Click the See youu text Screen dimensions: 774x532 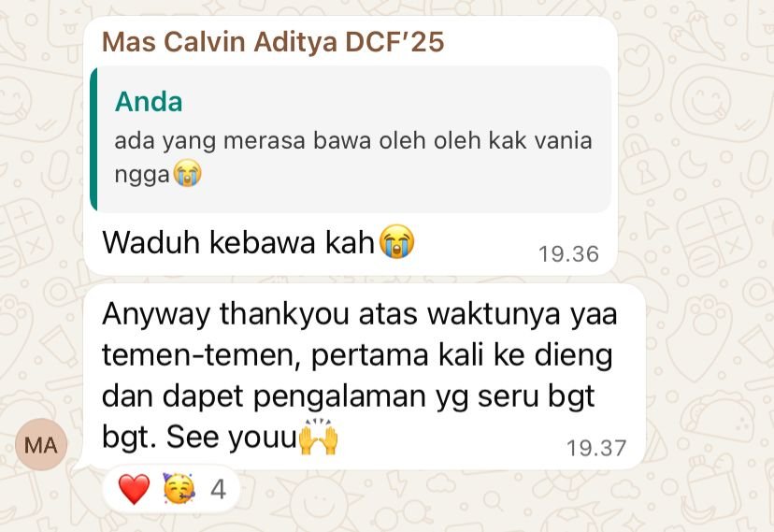click(x=231, y=437)
